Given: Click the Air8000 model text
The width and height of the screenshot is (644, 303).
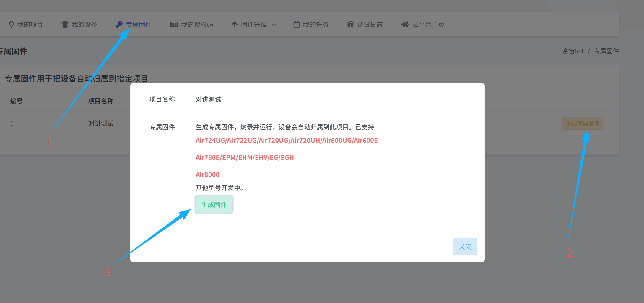Looking at the screenshot, I should coord(207,175).
